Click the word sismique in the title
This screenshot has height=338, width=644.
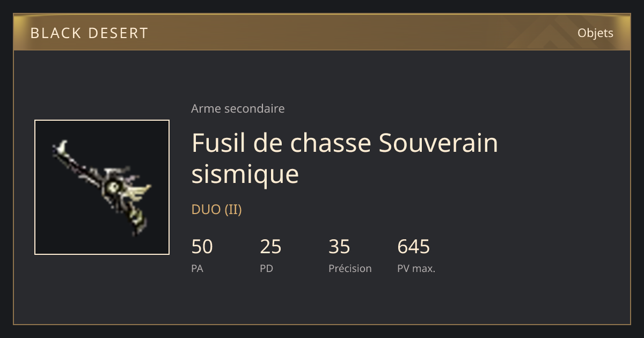(245, 174)
